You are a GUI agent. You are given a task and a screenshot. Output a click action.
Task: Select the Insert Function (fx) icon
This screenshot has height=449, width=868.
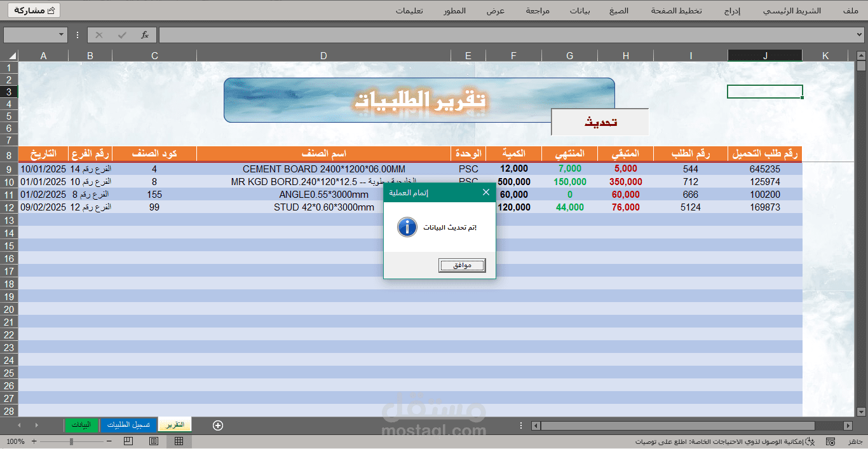pos(144,35)
